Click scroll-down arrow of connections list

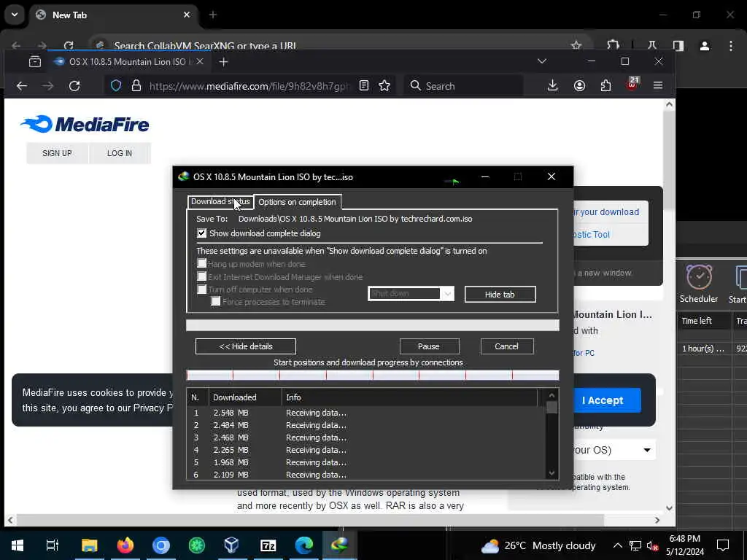[551, 472]
